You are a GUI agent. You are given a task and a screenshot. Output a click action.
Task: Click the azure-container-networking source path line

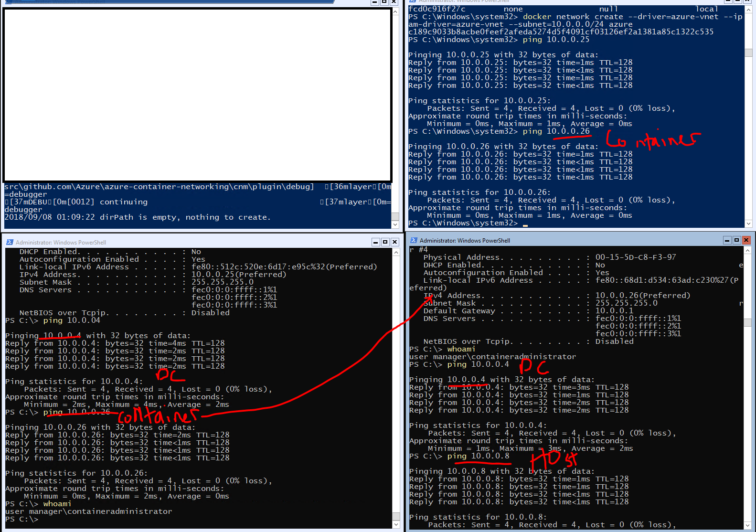(159, 187)
